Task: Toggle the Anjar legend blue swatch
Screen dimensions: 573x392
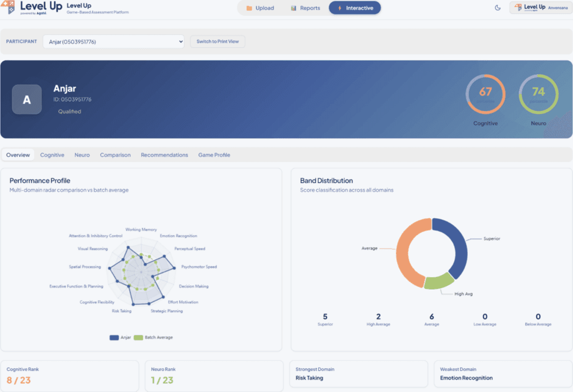Action: tap(114, 338)
